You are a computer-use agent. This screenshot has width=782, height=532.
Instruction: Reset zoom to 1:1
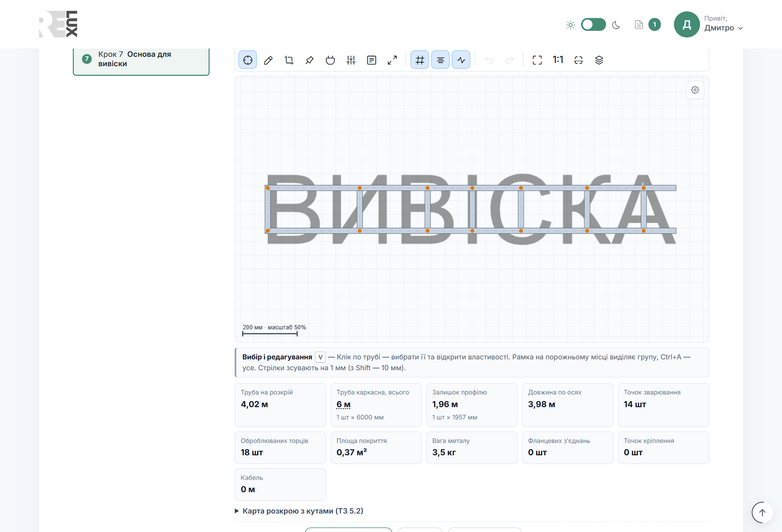pyautogui.click(x=558, y=60)
